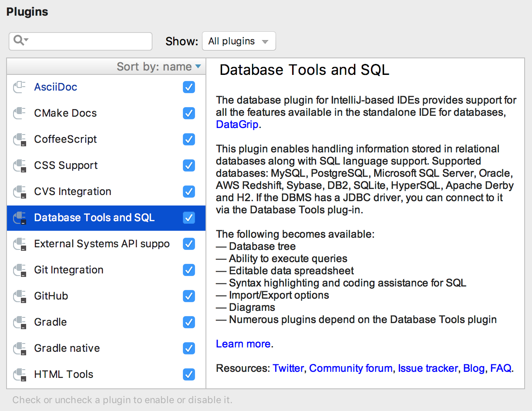Open the Sort by name dropdown
Viewport: 532px width, 411px height.
tap(158, 67)
